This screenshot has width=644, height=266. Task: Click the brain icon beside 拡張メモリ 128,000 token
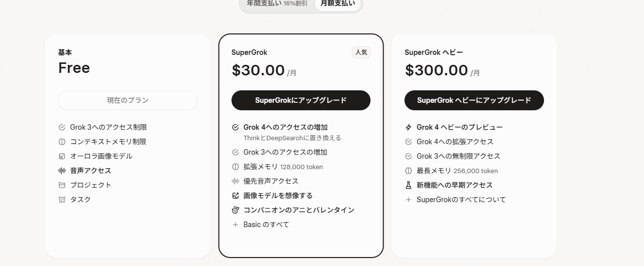235,167
